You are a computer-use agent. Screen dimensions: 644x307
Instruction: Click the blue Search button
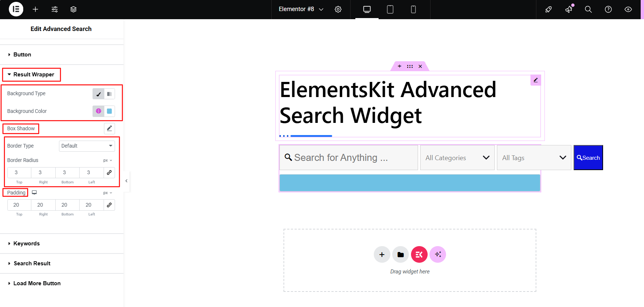click(588, 158)
